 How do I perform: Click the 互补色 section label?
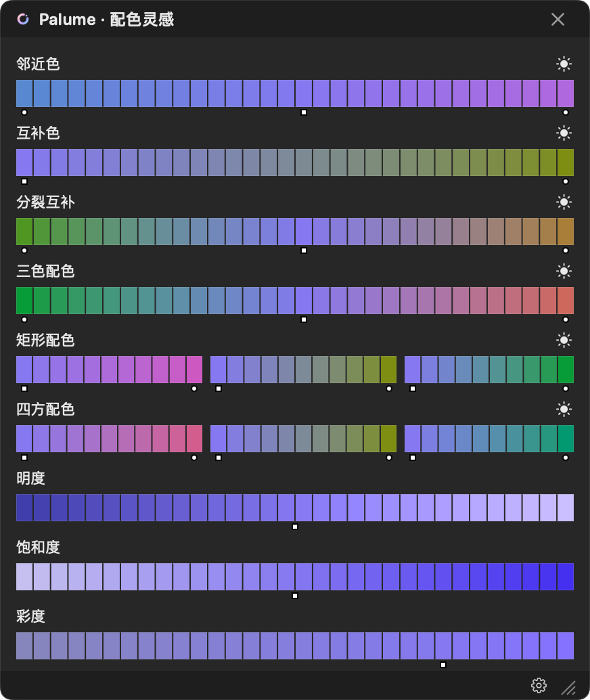(x=38, y=133)
